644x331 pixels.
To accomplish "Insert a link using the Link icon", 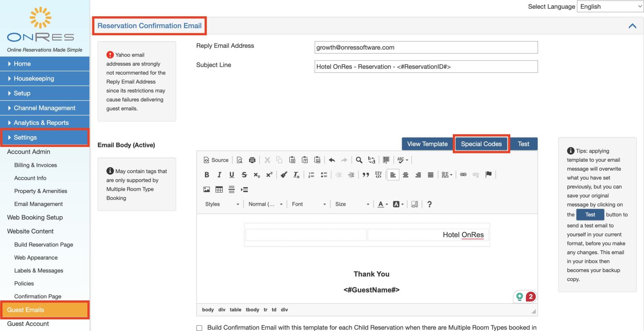I will [x=463, y=175].
